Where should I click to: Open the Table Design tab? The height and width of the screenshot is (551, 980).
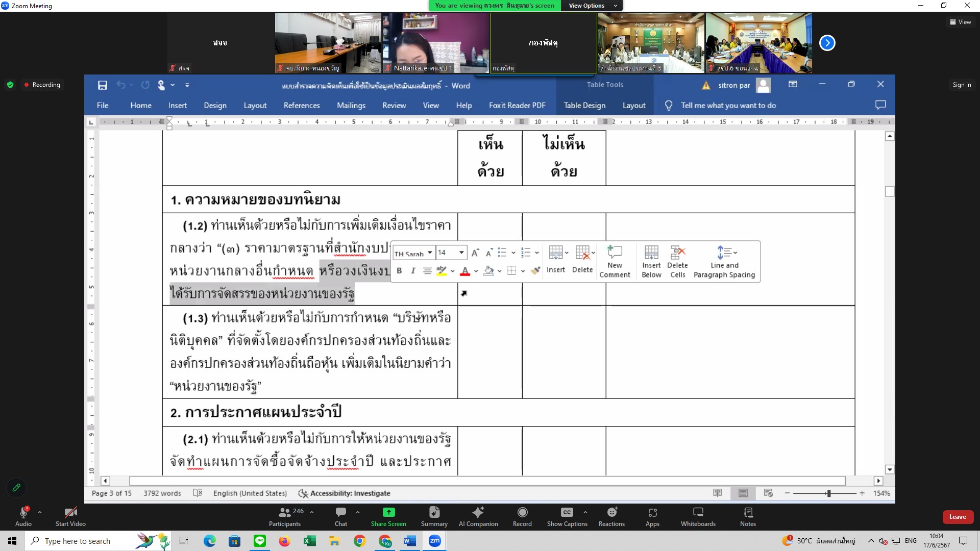point(584,105)
